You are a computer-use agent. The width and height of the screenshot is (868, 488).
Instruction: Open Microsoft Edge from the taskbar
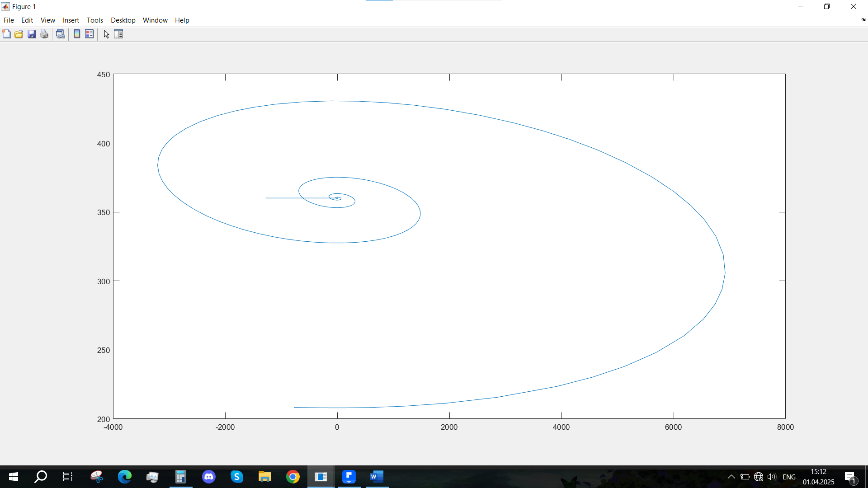(125, 477)
